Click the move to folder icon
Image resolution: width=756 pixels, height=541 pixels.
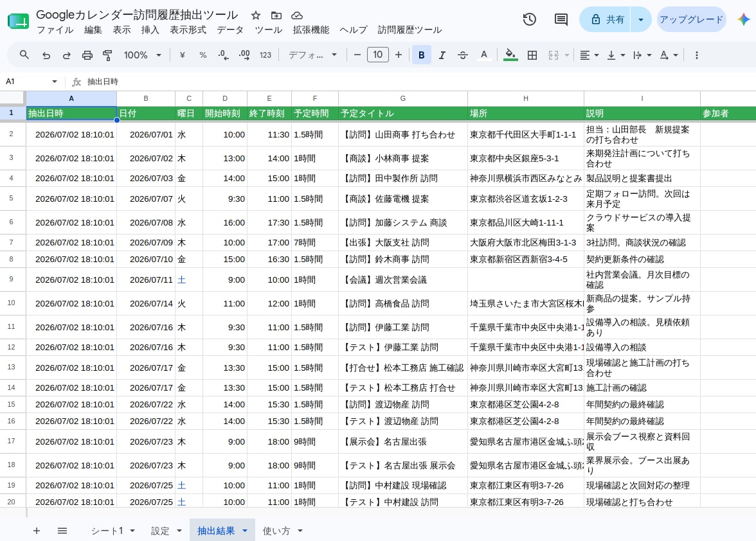pyautogui.click(x=276, y=15)
